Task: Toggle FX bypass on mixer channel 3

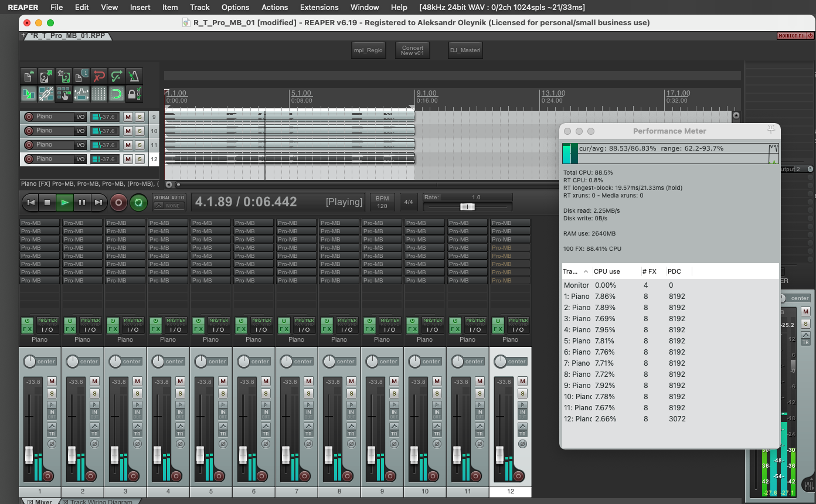Action: point(113,321)
